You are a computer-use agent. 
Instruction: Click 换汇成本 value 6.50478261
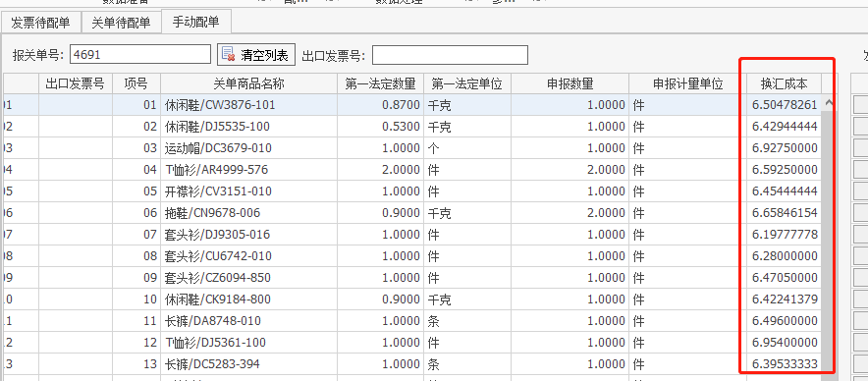point(785,105)
